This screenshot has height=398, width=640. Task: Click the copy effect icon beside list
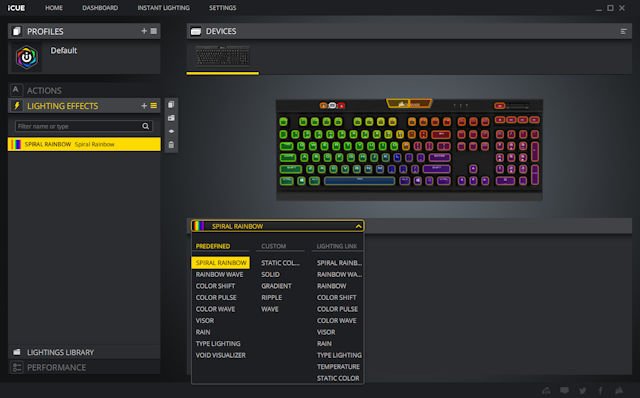(x=171, y=105)
